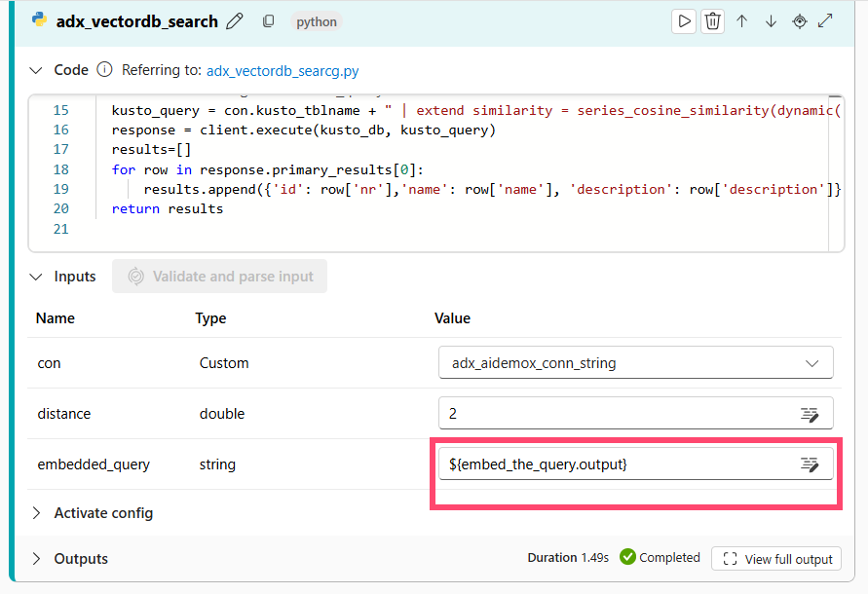The width and height of the screenshot is (868, 594).
Task: Click code line 19 results.append
Action: (x=492, y=189)
